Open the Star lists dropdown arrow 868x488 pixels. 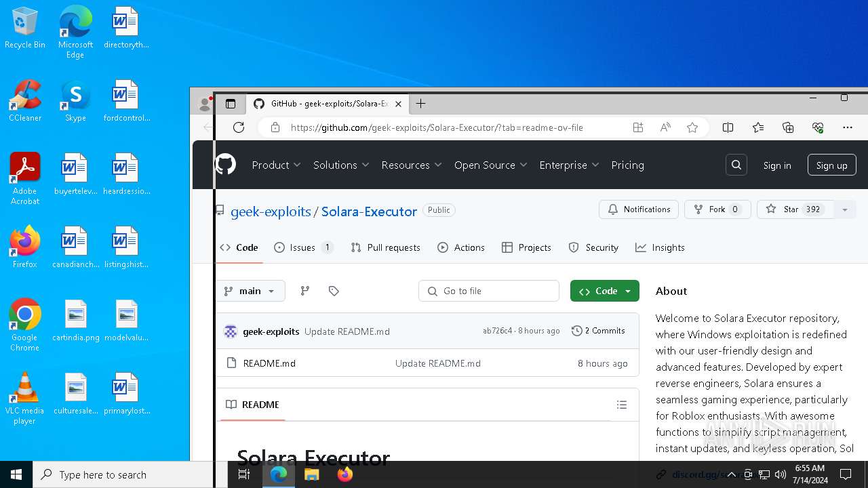(845, 210)
